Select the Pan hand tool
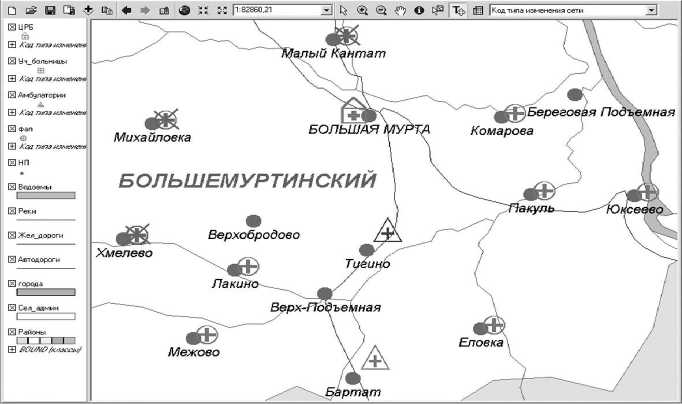The width and height of the screenshot is (682, 404). coord(400,10)
